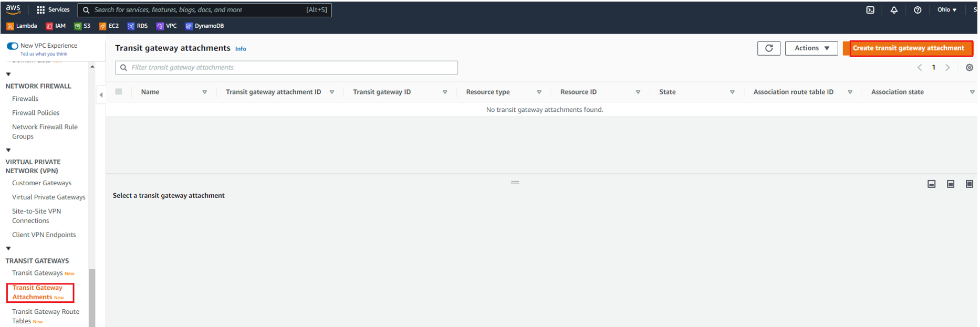Image resolution: width=980 pixels, height=327 pixels.
Task: Sort by Association route table ID column
Action: pyautogui.click(x=850, y=92)
